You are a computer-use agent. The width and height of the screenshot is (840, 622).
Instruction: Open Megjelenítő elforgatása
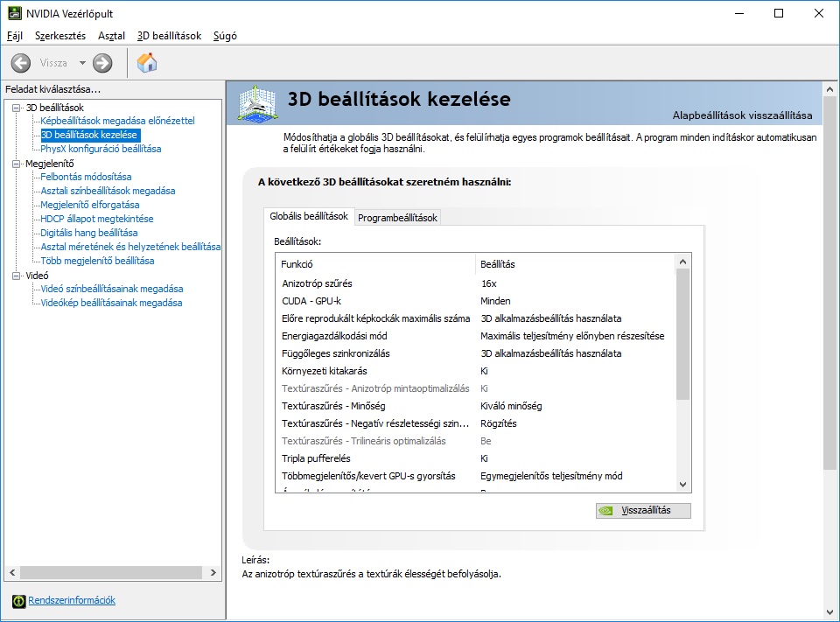[90, 205]
